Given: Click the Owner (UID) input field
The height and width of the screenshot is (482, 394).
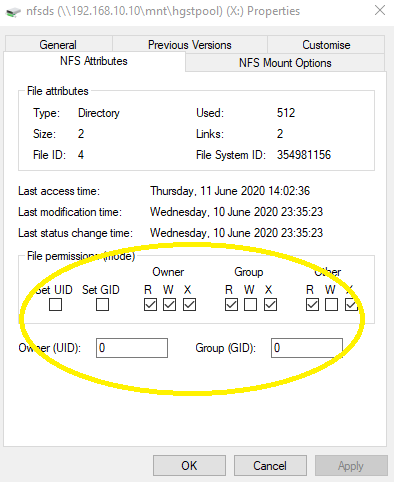Looking at the screenshot, I should pyautogui.click(x=132, y=348).
